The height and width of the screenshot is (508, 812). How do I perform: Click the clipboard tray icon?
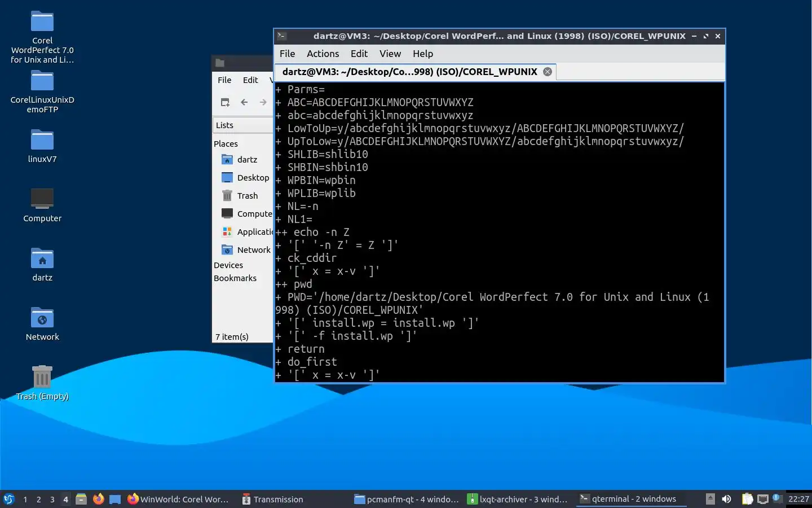(x=747, y=499)
